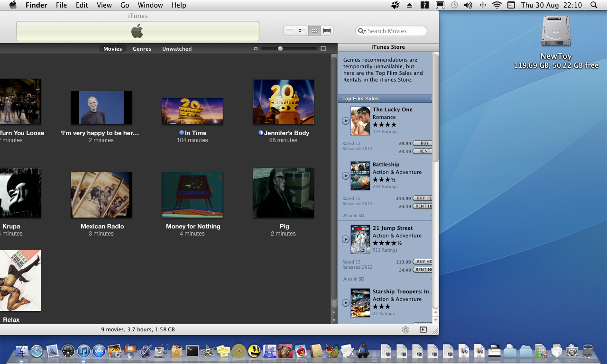Viewport: 607px width, 364px height.
Task: Open the displays menu bar icon
Action: (440, 5)
